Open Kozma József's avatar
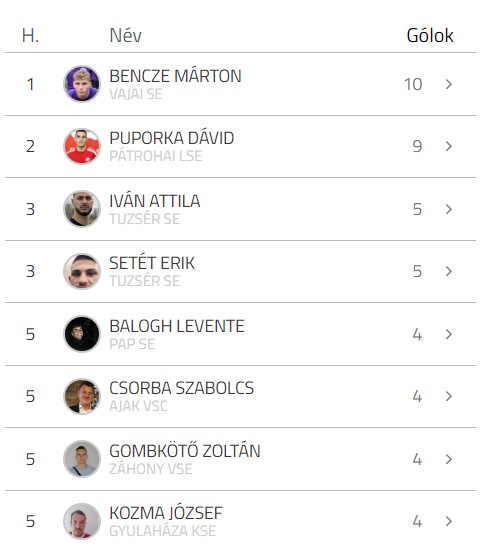This screenshot has height=547, width=480. point(82,521)
